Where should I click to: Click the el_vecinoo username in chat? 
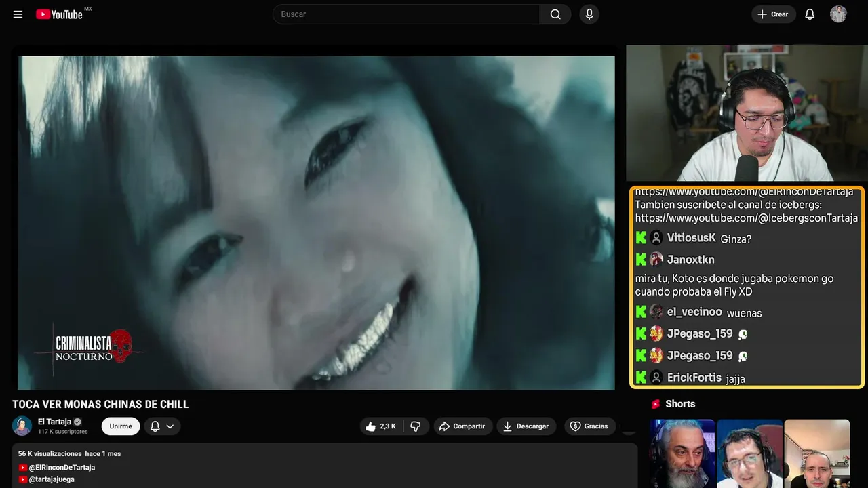pyautogui.click(x=694, y=312)
